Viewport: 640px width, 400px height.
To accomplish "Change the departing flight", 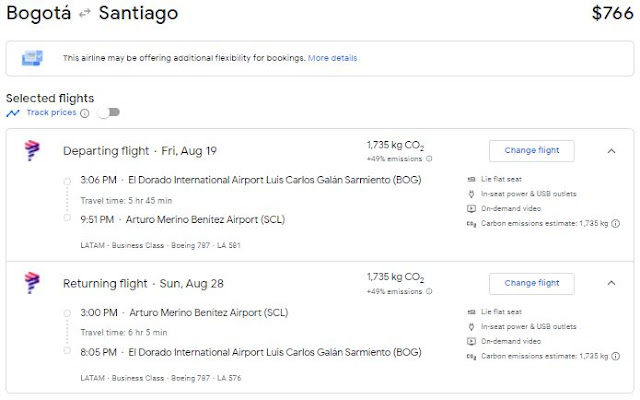I will point(531,151).
